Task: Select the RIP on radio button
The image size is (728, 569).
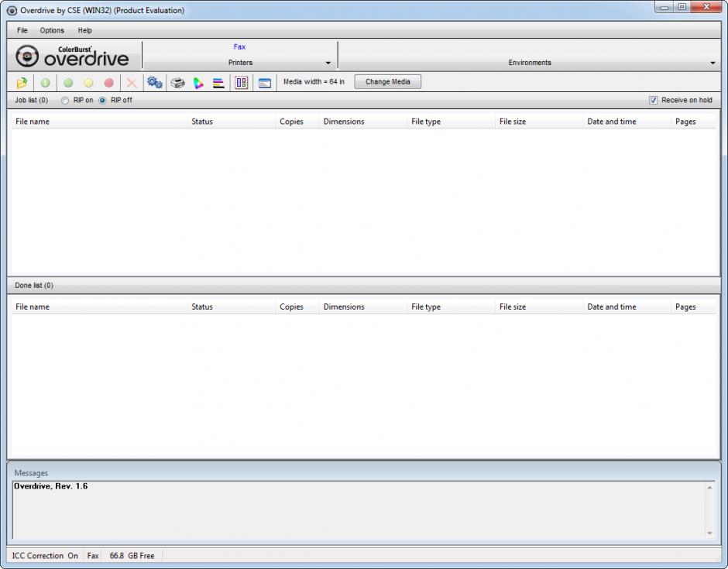Action: click(65, 100)
